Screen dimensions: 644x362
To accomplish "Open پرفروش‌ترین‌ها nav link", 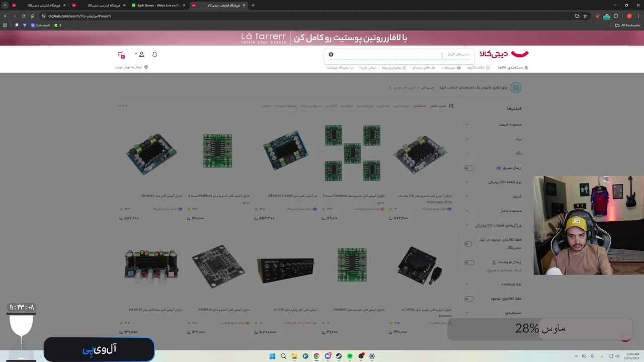I will coord(393,67).
